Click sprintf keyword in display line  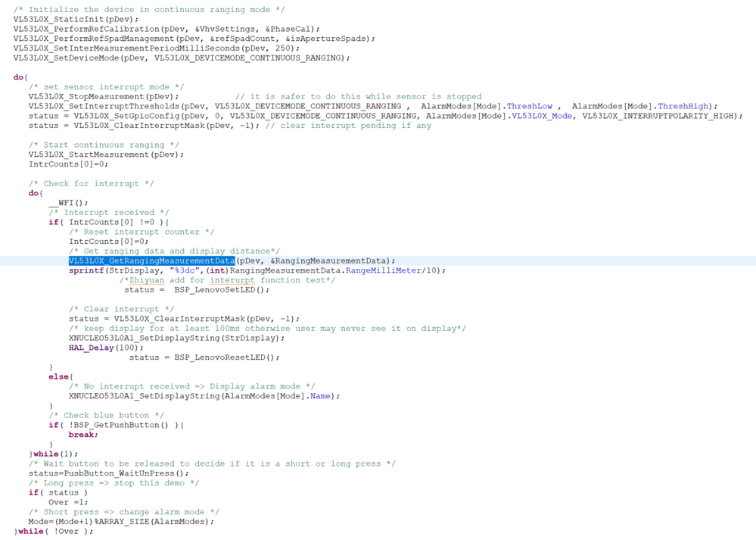86,270
